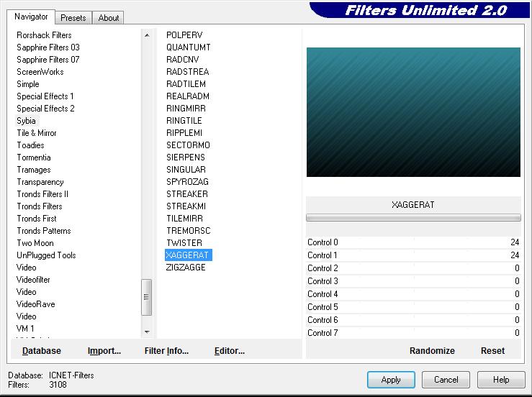This screenshot has width=532, height=397.
Task: Select the Videofilter category
Action: point(33,279)
